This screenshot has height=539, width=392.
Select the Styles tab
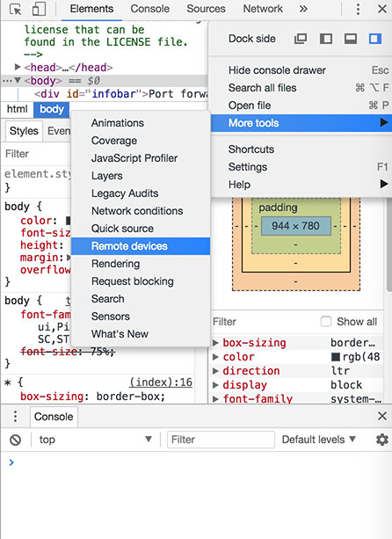[x=24, y=131]
